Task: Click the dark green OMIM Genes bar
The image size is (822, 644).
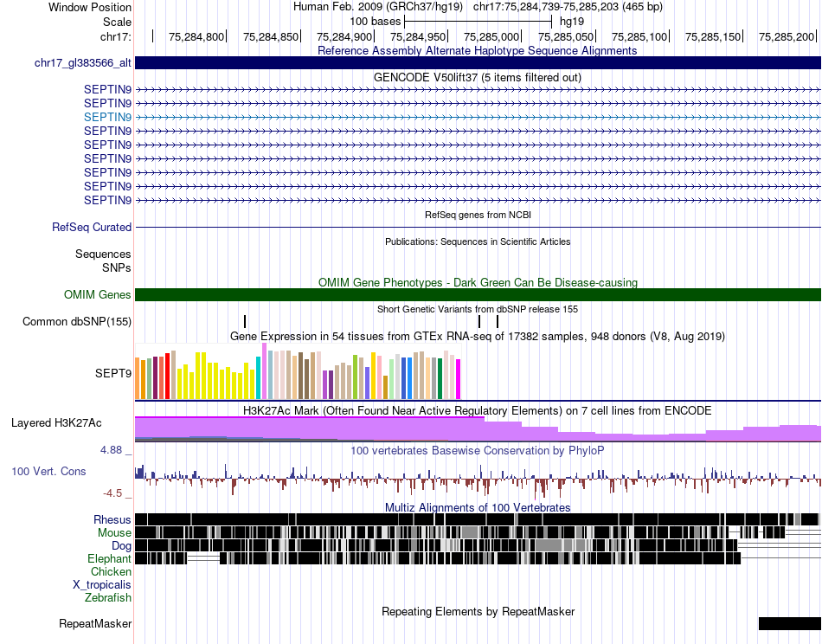Action: coord(478,294)
